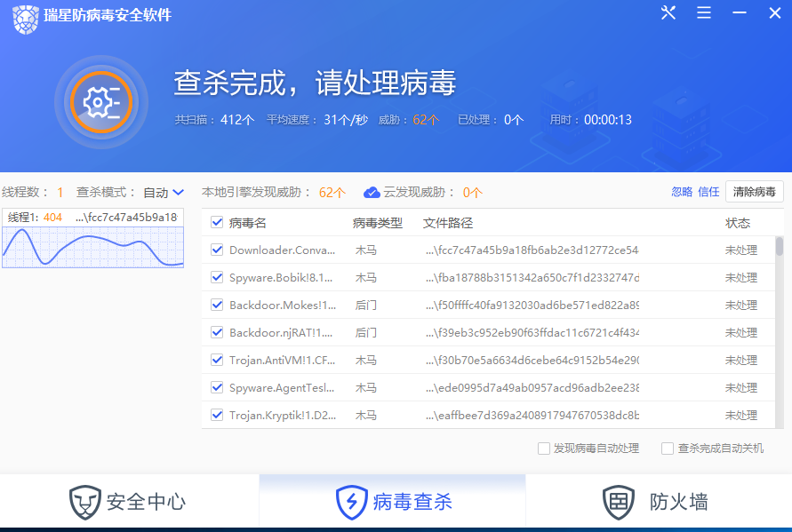
Task: Click the cloud threat detection icon
Action: pyautogui.click(x=372, y=193)
